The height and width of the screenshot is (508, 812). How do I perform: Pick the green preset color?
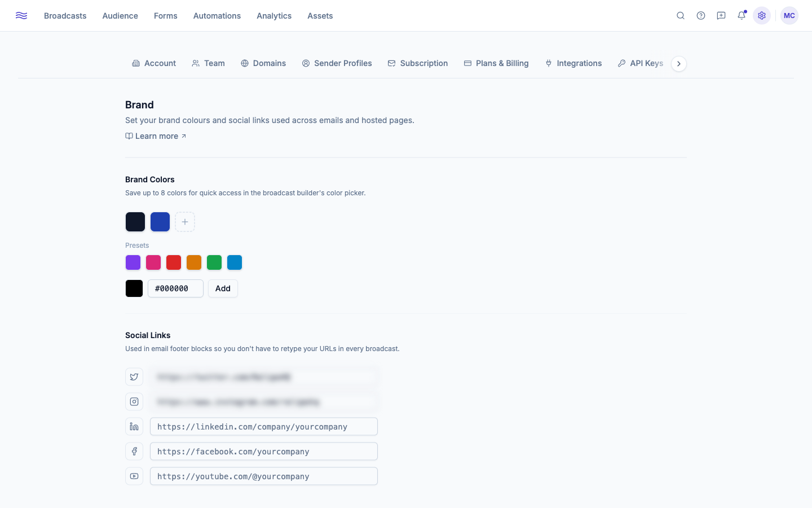coord(214,262)
